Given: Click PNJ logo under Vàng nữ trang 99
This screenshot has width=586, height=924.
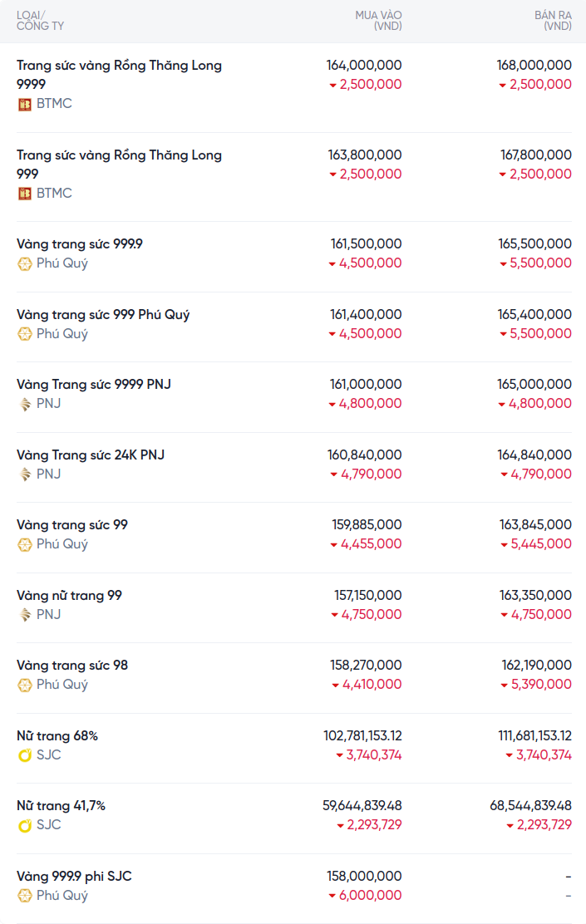Looking at the screenshot, I should (x=25, y=615).
